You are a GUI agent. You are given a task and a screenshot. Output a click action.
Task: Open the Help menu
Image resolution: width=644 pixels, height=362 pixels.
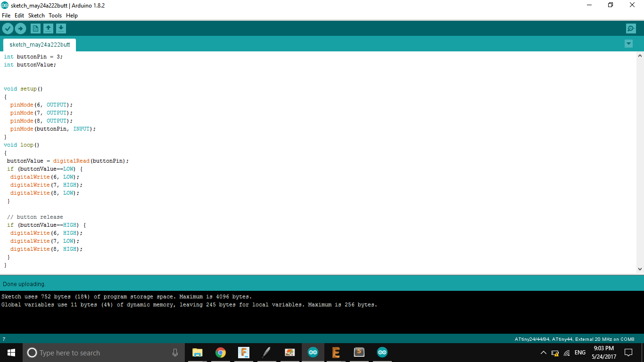[x=72, y=16]
